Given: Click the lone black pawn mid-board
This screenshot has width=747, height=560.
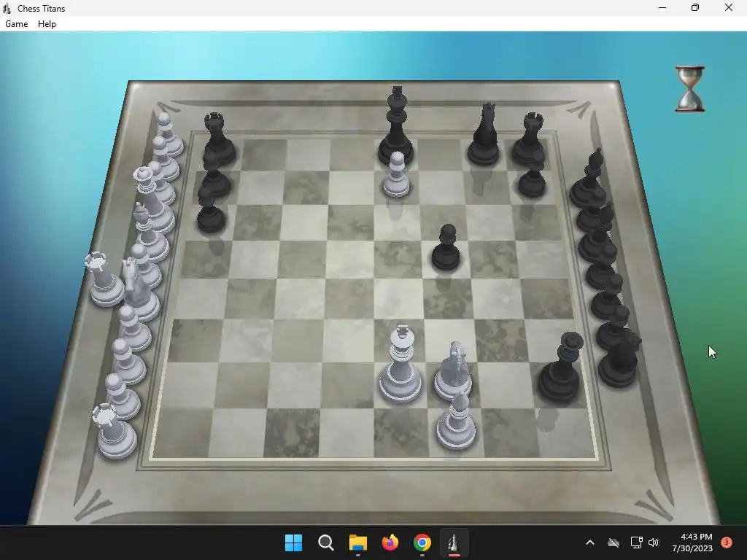Looking at the screenshot, I should (446, 248).
